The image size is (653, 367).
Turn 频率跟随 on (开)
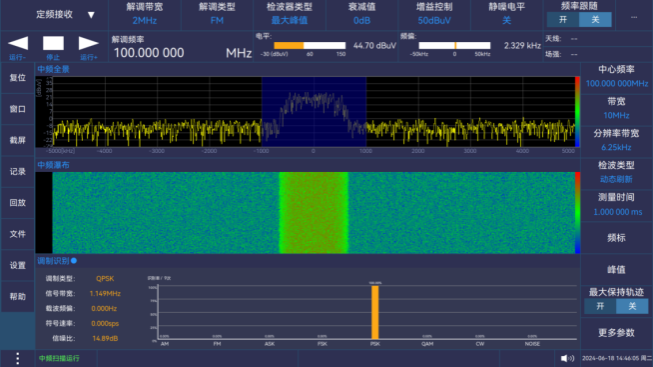click(x=563, y=20)
